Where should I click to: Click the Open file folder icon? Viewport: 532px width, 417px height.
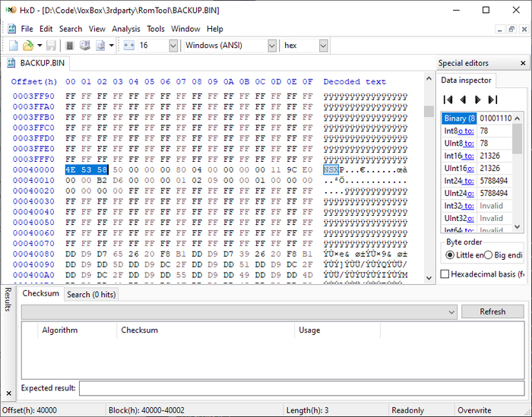(x=28, y=46)
